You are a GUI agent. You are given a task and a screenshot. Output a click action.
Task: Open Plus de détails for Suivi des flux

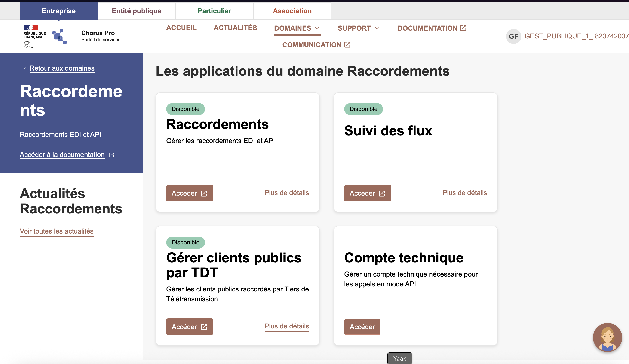464,193
